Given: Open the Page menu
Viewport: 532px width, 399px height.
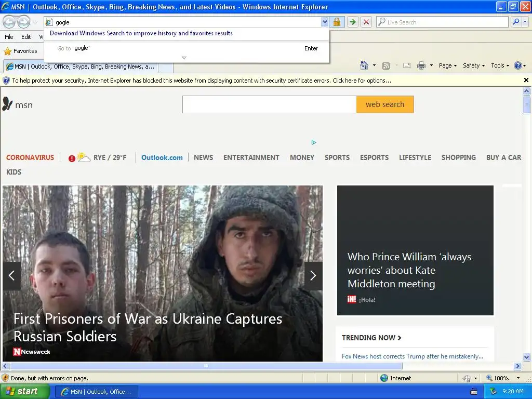Looking at the screenshot, I should coord(447,65).
